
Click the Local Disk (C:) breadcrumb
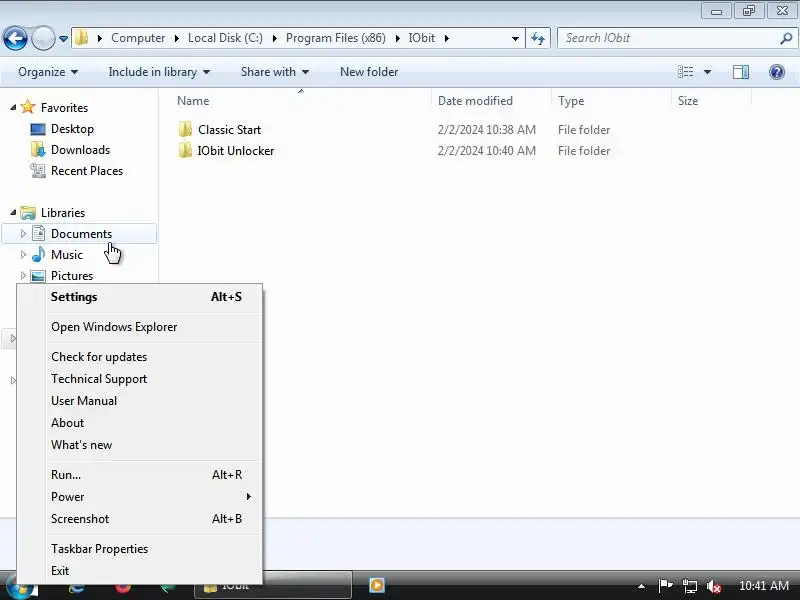coord(225,38)
